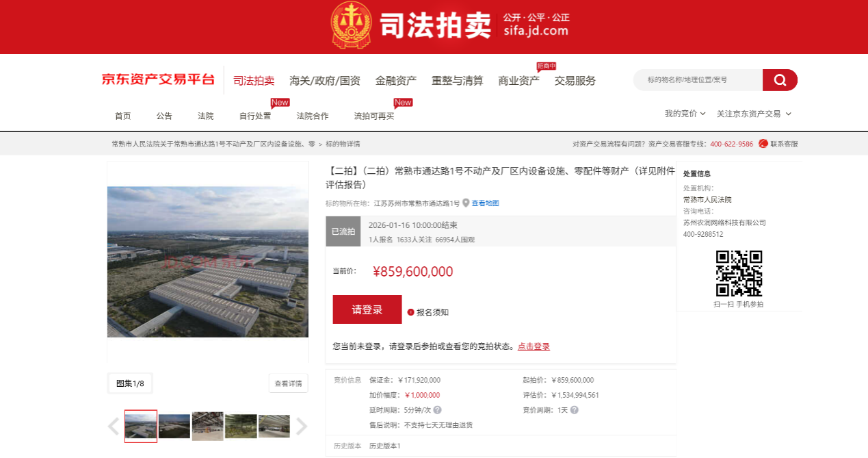Image resolution: width=868 pixels, height=458 pixels.
Task: Click the 报名须知 red info icon
Action: [410, 312]
